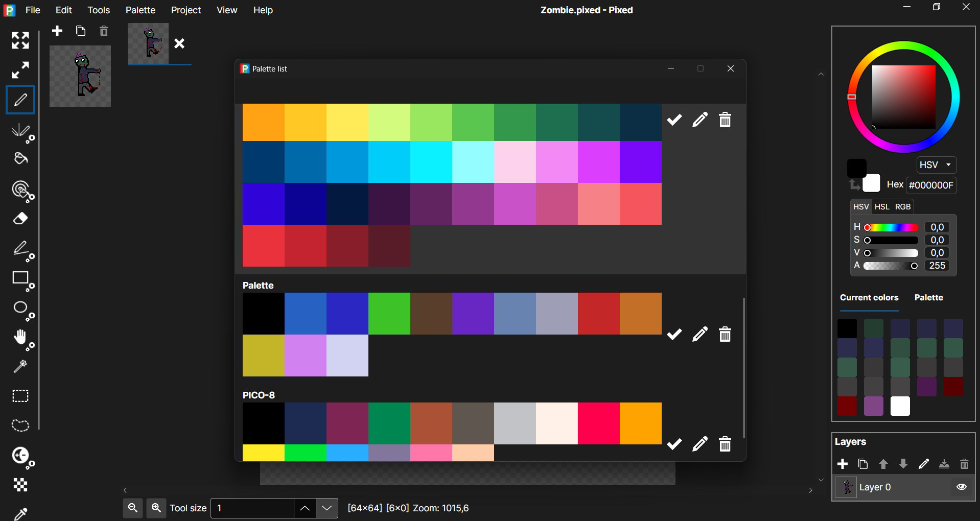Swap primary and secondary colors
Image resolution: width=980 pixels, height=521 pixels.
[854, 185]
